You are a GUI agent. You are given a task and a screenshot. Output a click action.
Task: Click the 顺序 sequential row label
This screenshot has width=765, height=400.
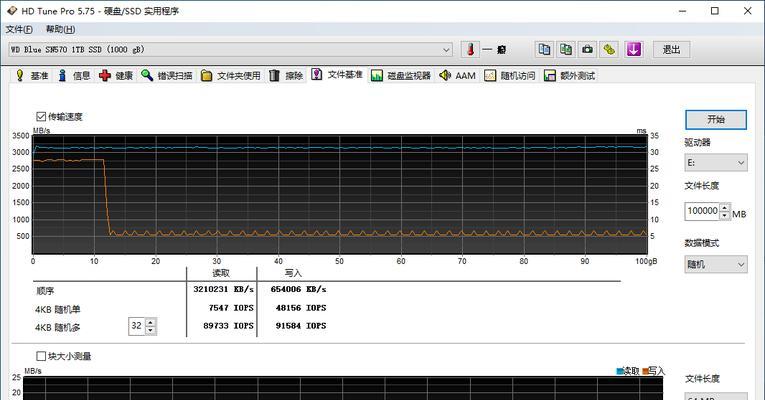tap(45, 291)
